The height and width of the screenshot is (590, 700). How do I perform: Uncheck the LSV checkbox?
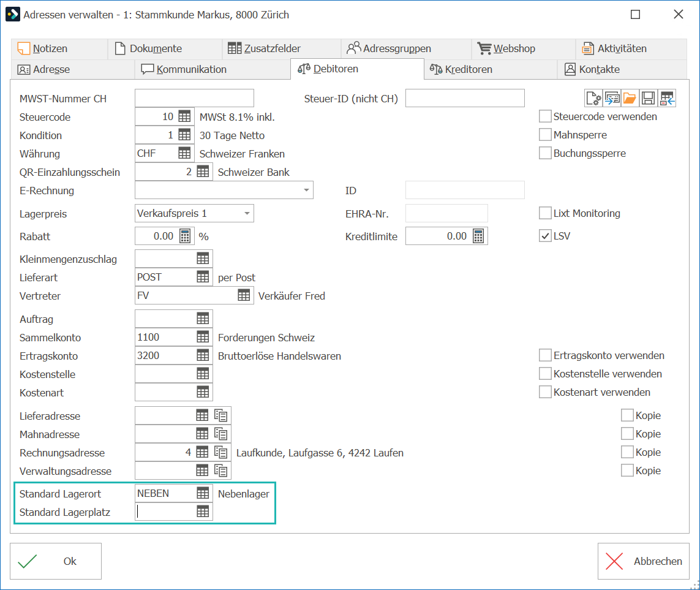pyautogui.click(x=545, y=236)
